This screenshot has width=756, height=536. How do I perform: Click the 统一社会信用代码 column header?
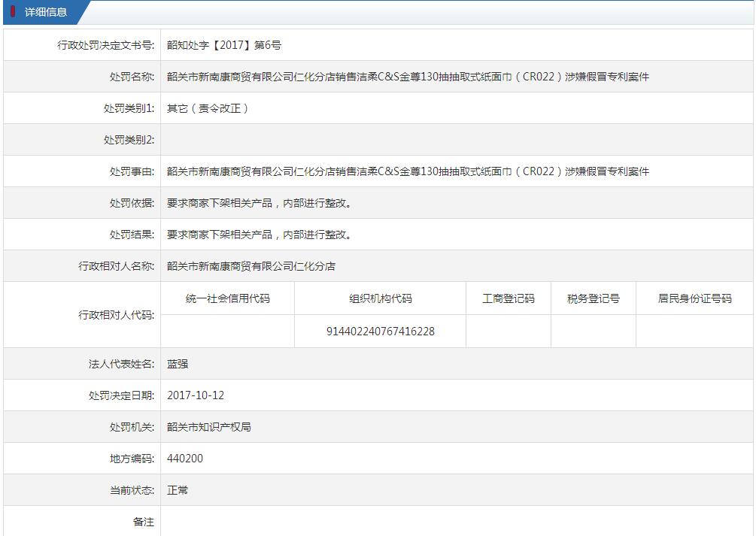228,298
